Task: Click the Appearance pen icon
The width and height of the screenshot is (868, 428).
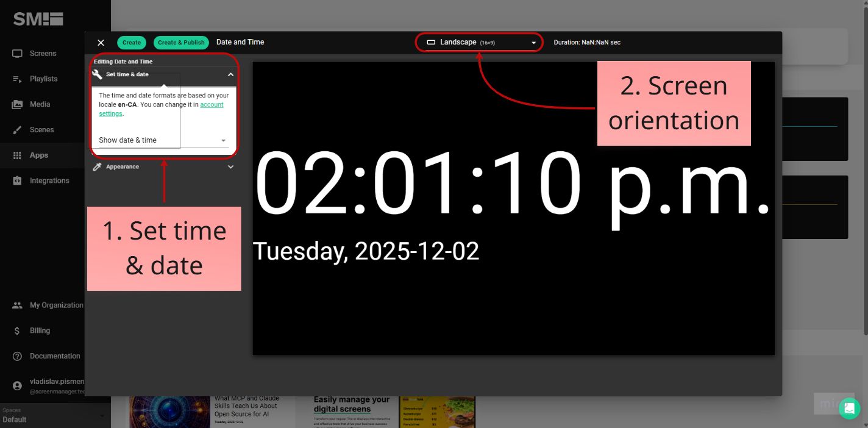Action: [96, 166]
